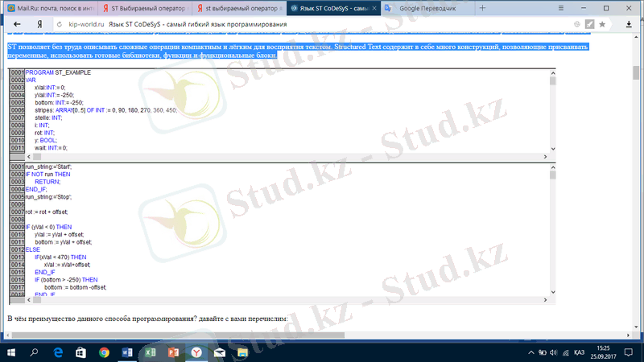Viewport: 644px width, 362px height.
Task: Click the line 'IF NOT run THEN'
Action: pyautogui.click(x=47, y=175)
